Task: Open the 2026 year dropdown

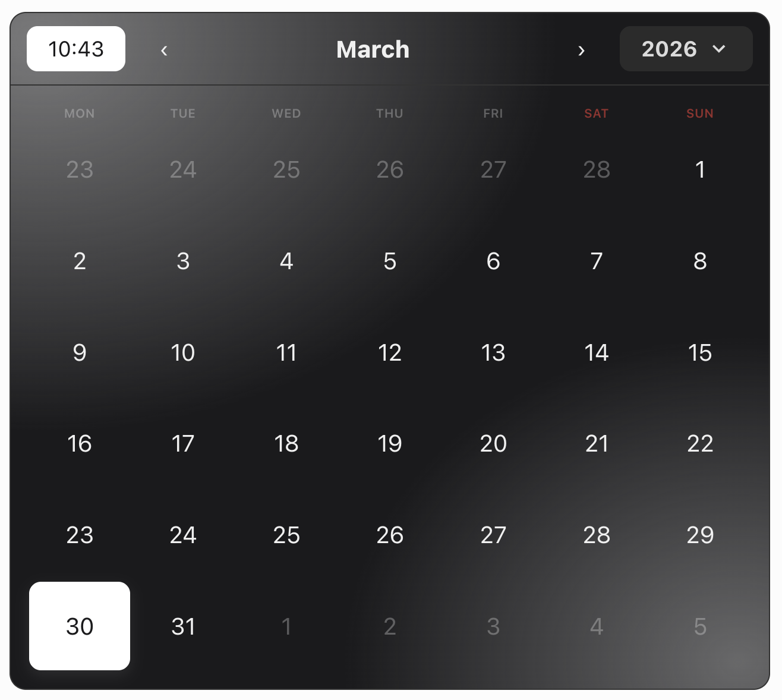Action: click(x=686, y=49)
